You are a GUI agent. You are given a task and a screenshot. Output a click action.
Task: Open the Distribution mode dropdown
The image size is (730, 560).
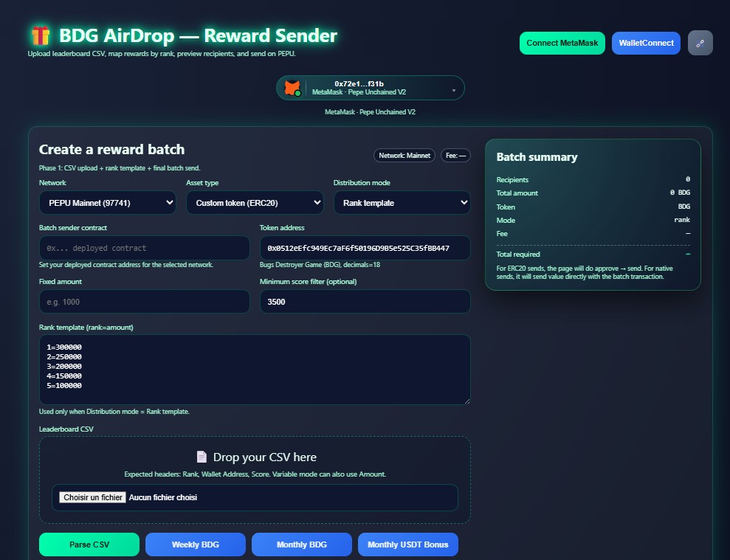tap(402, 202)
